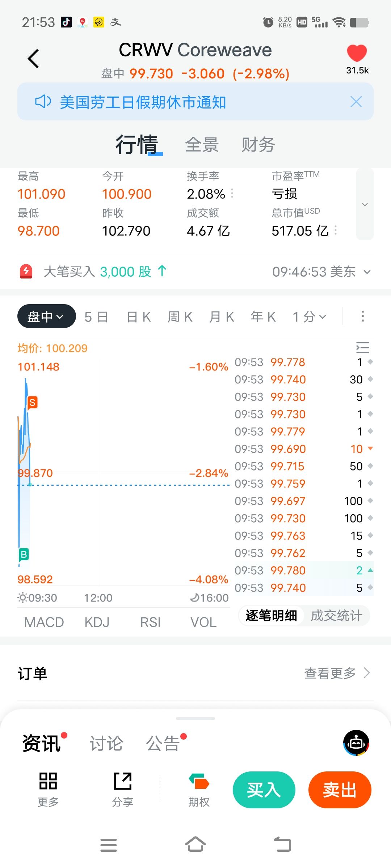Toggle the red heart favorite icon
Image resolution: width=391 pixels, height=868 pixels.
coord(357,54)
